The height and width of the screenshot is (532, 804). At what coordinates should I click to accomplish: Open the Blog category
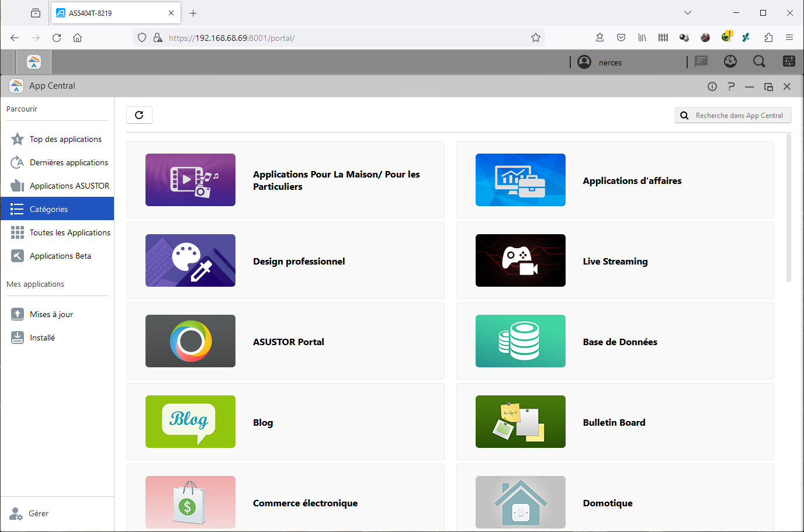285,422
